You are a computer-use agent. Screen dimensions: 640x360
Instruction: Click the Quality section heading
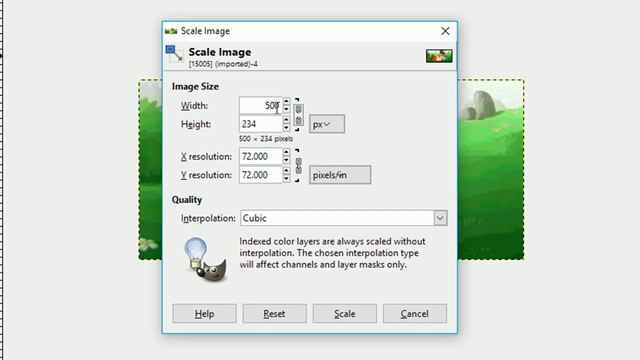coord(187,200)
